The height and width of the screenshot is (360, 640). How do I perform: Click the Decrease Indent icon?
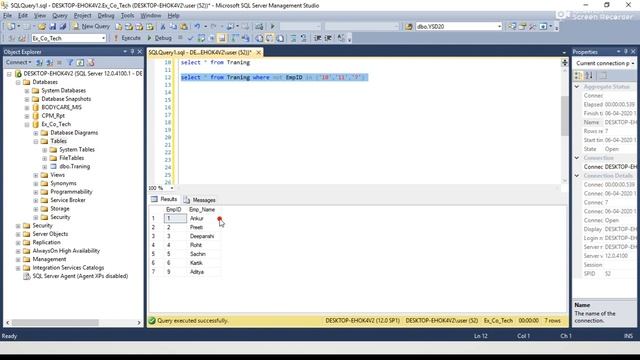[318, 38]
